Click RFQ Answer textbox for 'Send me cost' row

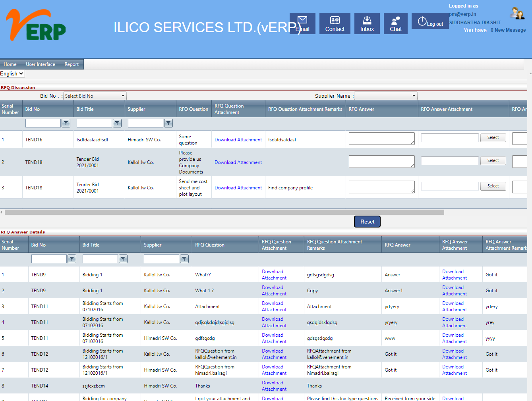382,187
